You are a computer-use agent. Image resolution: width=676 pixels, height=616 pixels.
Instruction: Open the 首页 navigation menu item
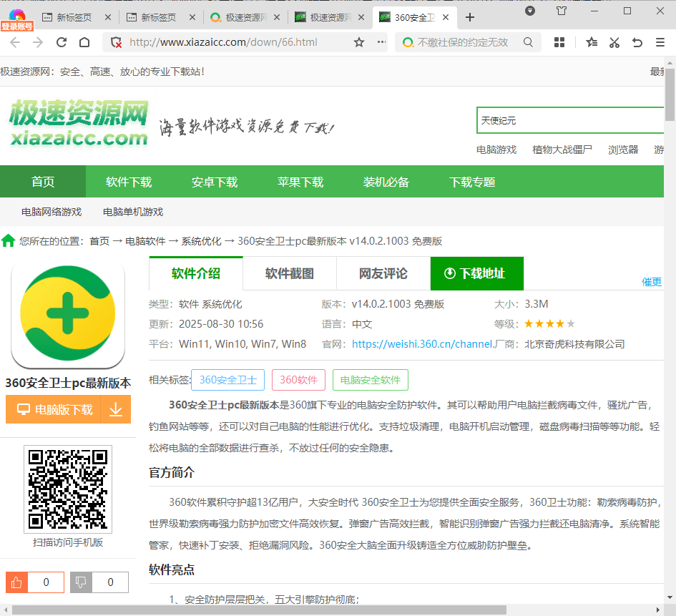point(43,182)
